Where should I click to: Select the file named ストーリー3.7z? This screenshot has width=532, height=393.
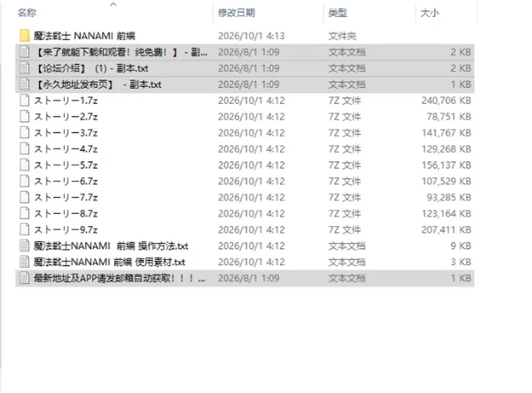tap(66, 133)
